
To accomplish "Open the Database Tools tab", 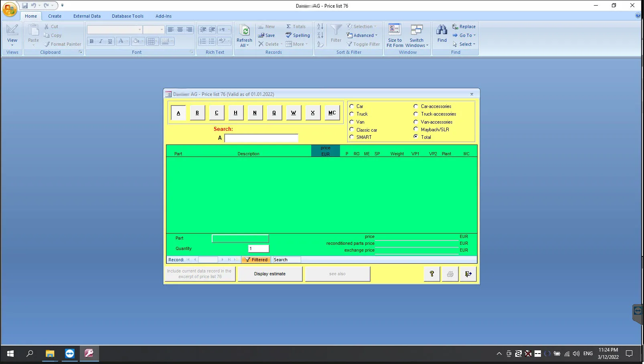I will pyautogui.click(x=128, y=16).
